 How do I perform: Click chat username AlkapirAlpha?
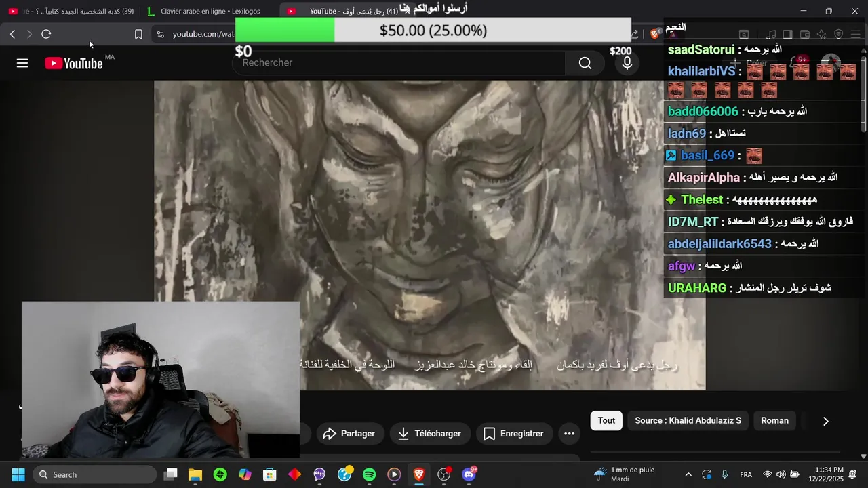pos(704,178)
